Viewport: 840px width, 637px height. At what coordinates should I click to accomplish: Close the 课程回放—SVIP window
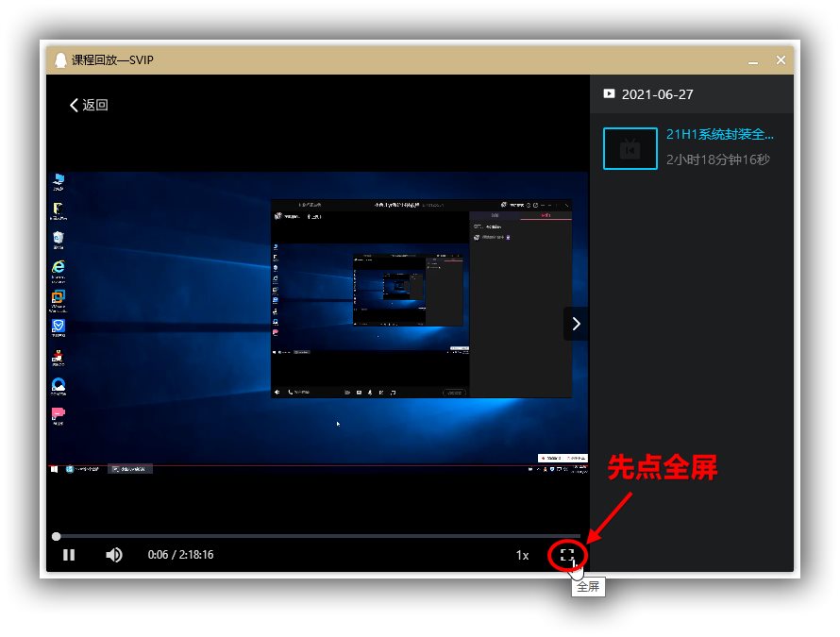click(781, 60)
